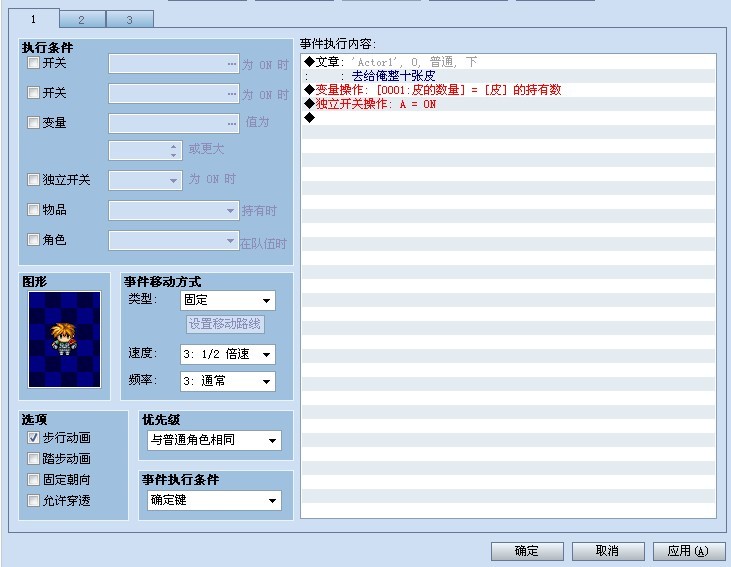
Task: Open the 优先级 priority dropdown
Action: (214, 440)
